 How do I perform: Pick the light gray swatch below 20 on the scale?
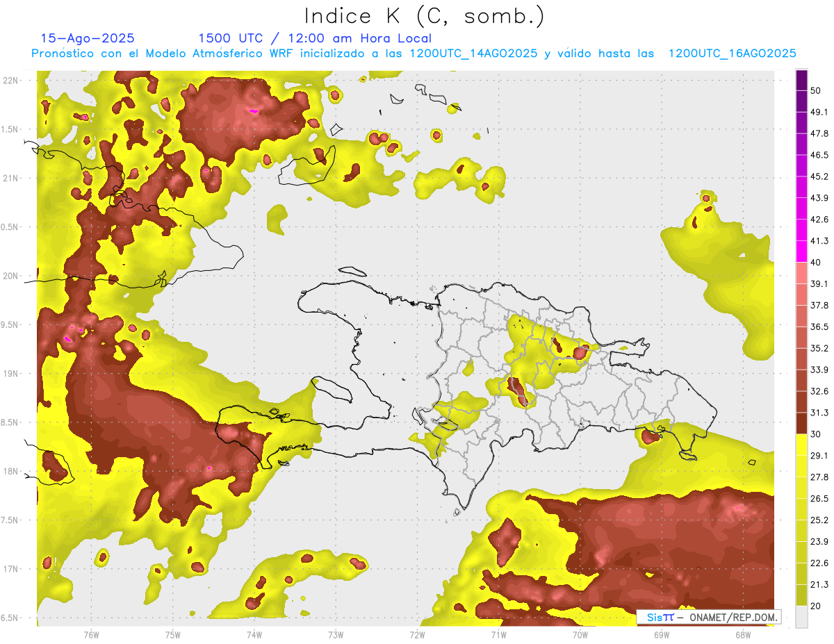coord(801,616)
